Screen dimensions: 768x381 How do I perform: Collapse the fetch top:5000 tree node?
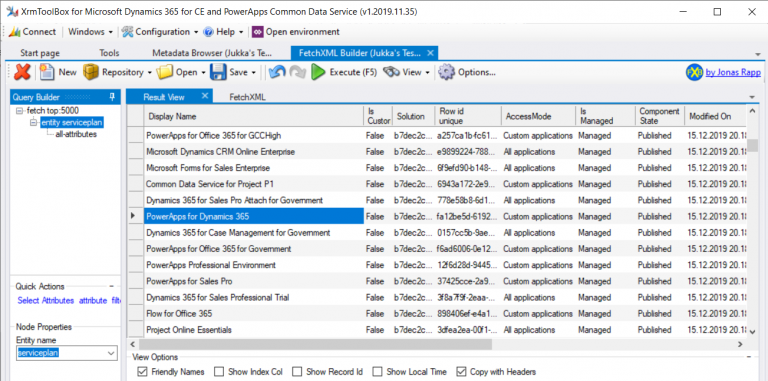(20, 111)
